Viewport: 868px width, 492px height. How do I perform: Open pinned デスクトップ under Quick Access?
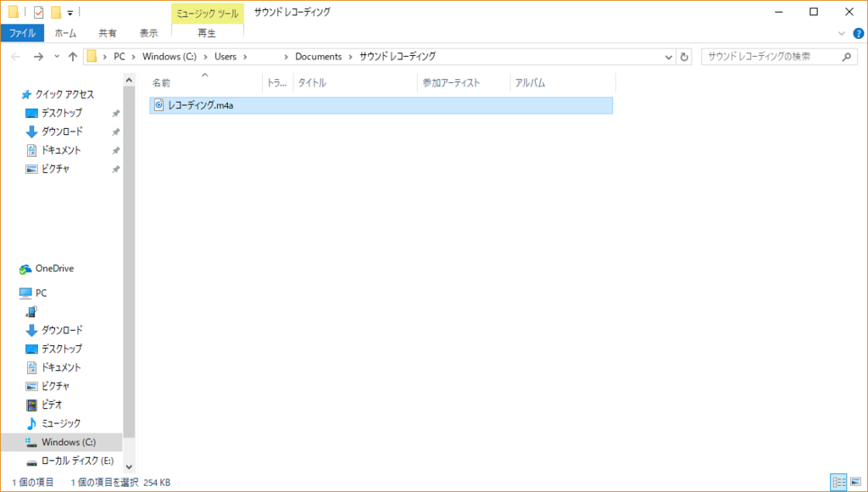61,113
